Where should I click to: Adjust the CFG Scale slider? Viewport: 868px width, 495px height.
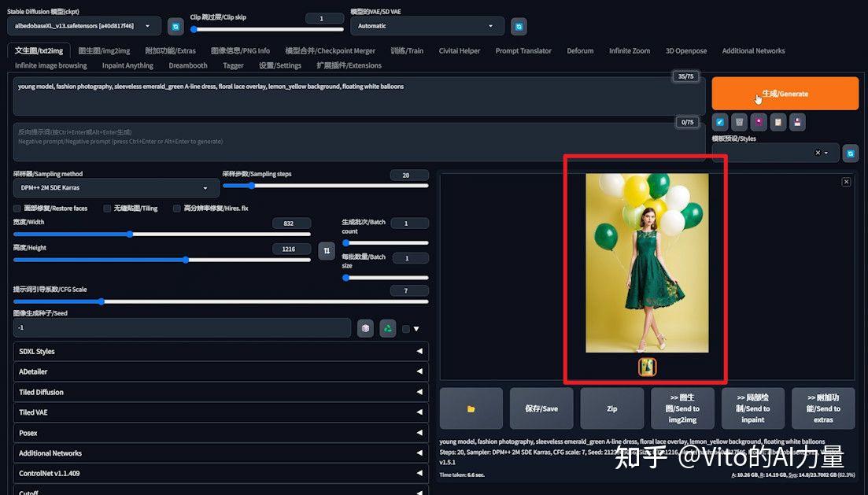tap(221, 301)
